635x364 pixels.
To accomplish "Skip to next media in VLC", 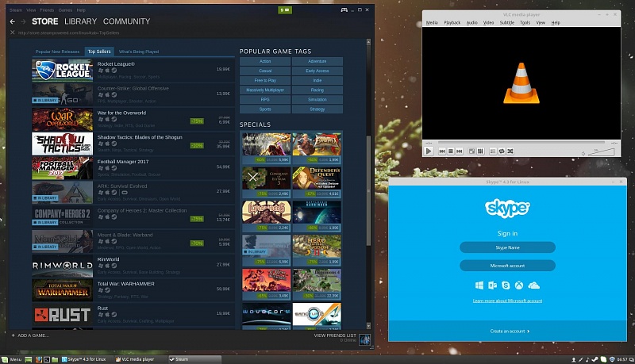I will coord(460,151).
